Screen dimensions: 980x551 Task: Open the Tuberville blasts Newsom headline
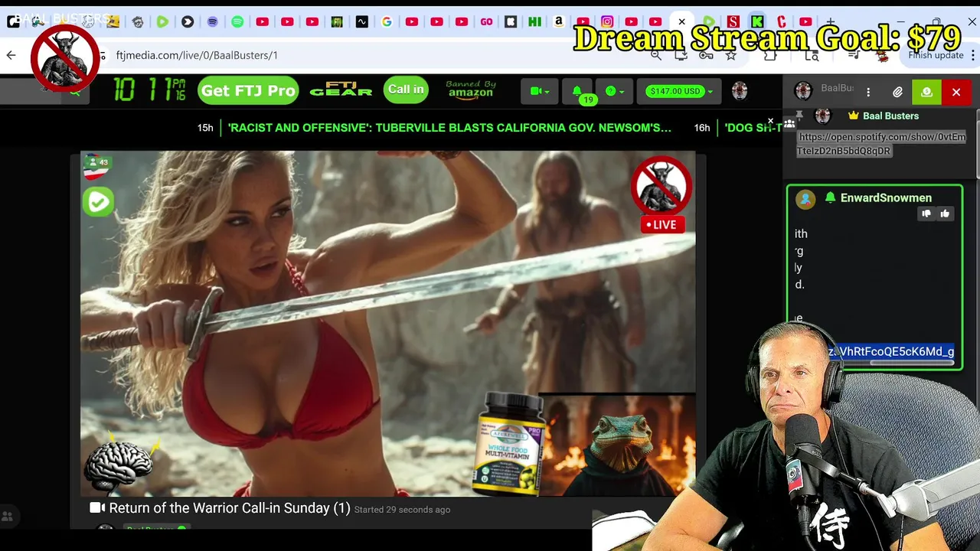449,128
